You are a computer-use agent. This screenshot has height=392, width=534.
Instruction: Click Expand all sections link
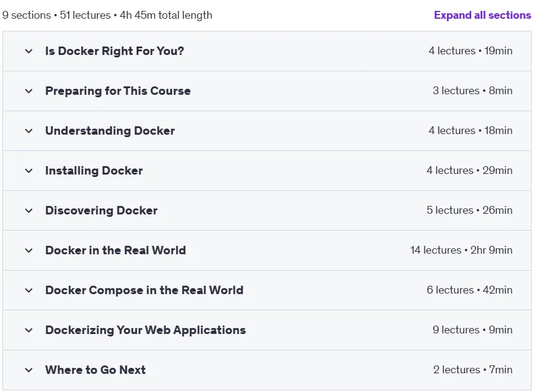(482, 15)
